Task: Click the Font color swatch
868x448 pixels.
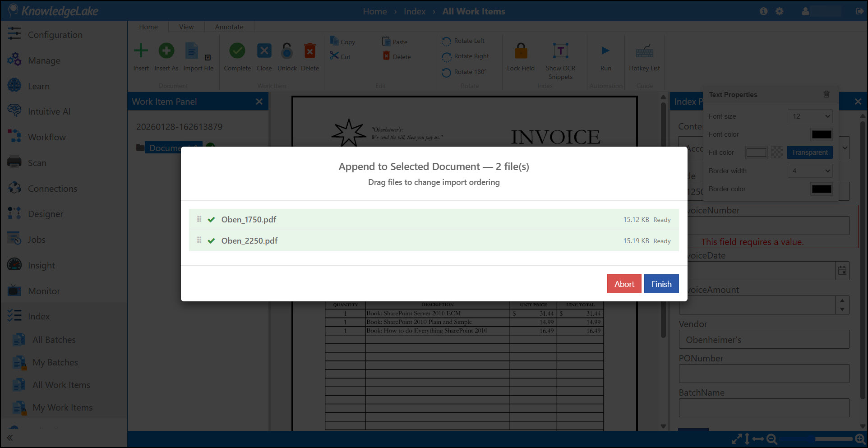Action: 822,134
